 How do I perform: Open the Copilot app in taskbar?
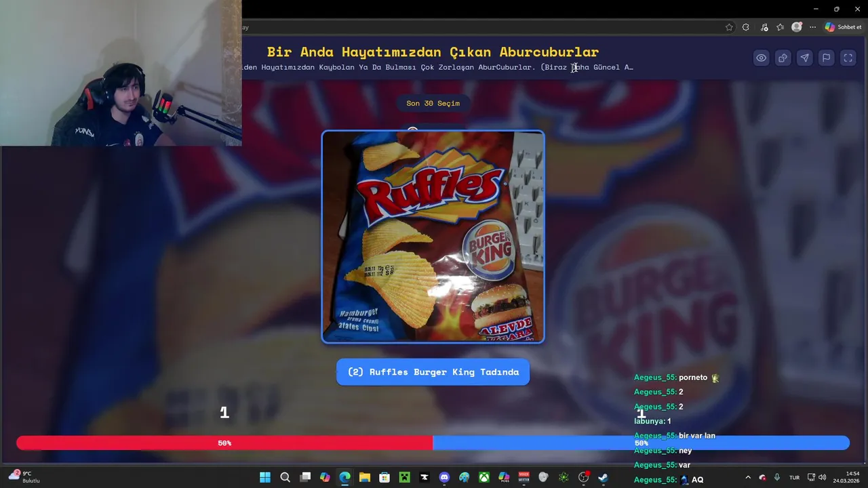point(325,477)
